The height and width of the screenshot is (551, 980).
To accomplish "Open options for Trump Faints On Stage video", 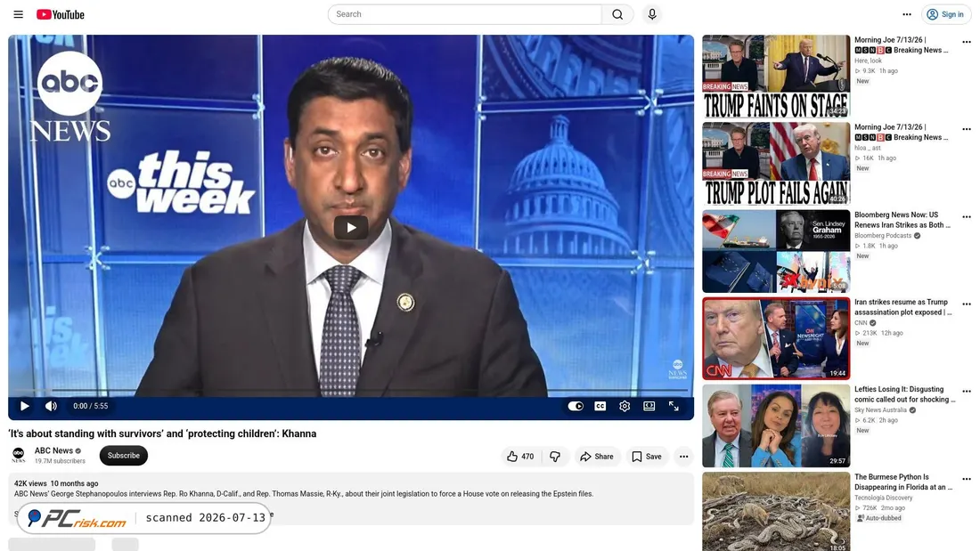I will [x=967, y=42].
